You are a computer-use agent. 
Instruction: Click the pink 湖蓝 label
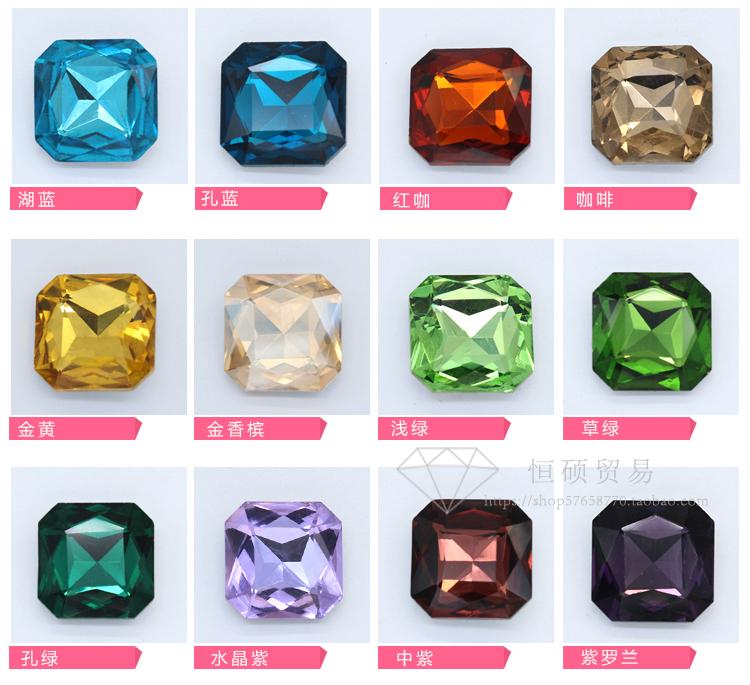(76, 199)
